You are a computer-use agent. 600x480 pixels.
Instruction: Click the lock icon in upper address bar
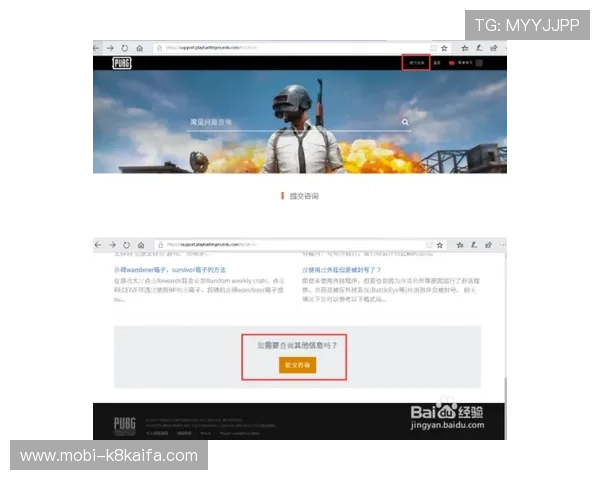click(160, 48)
